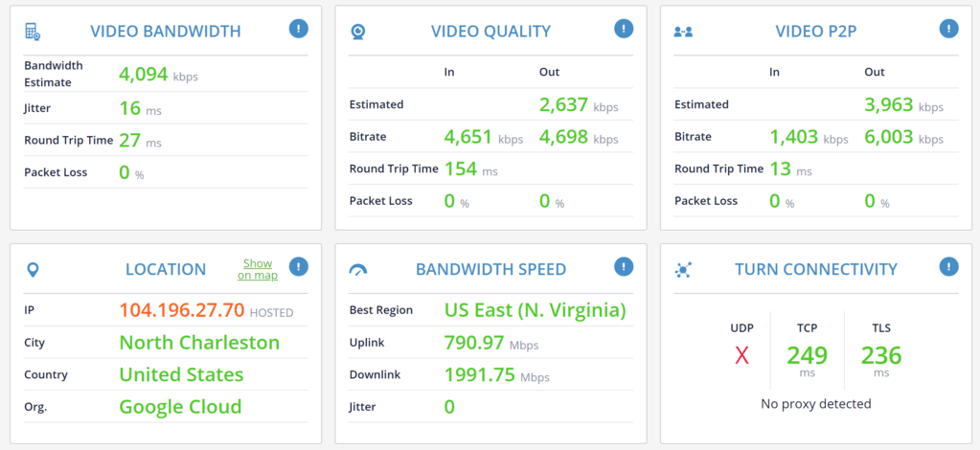
Task: Click the Video Bandwidth info icon
Action: point(298,29)
